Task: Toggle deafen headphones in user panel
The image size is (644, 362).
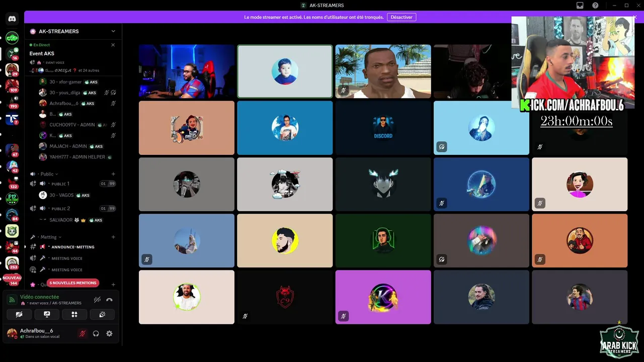Action: pyautogui.click(x=96, y=333)
